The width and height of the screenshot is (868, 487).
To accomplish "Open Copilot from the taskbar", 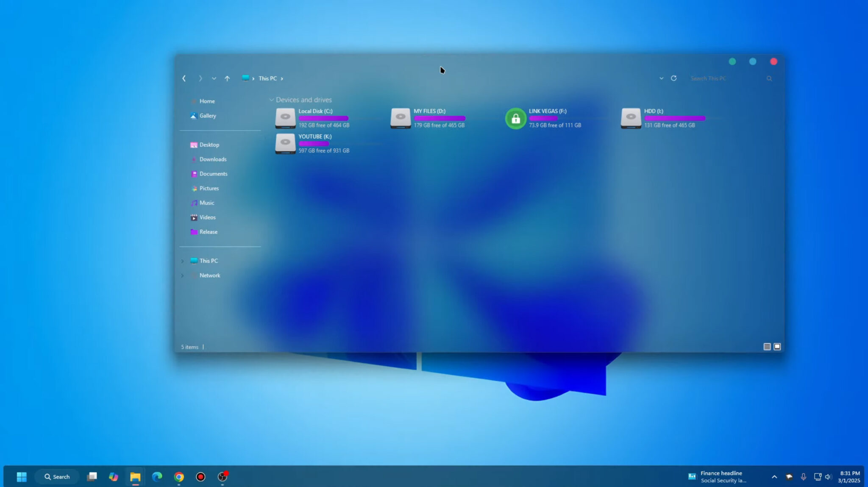I will [113, 476].
